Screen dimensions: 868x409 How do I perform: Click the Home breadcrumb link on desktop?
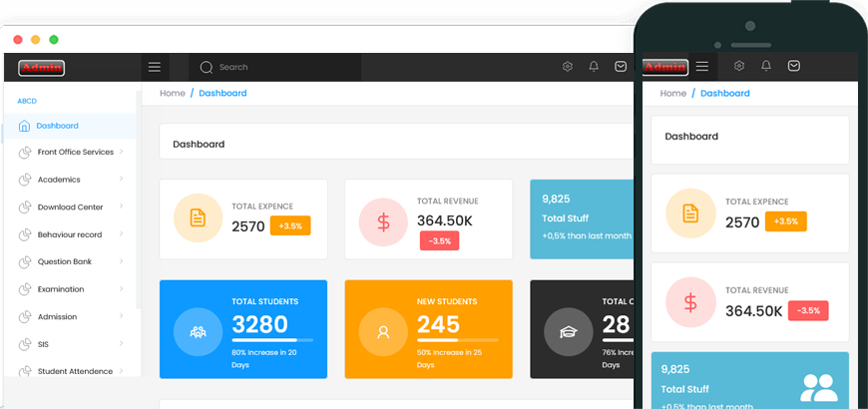pos(173,93)
